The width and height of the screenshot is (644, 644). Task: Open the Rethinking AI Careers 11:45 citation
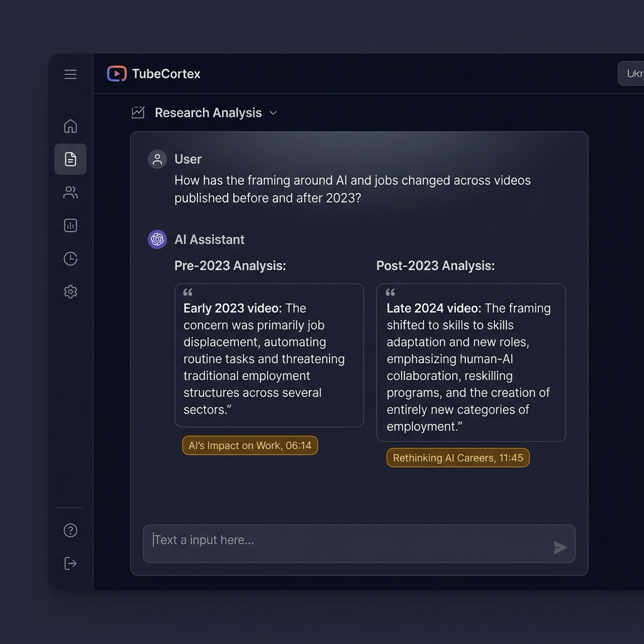coord(458,458)
